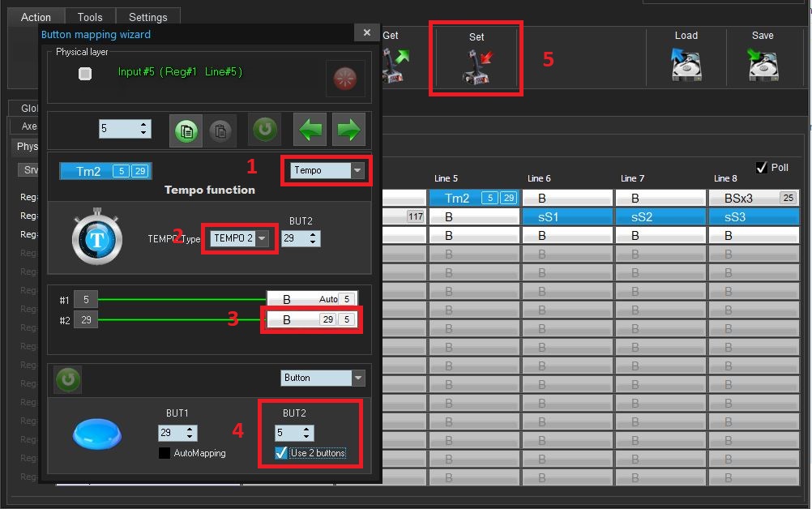Click the Load from disk icon
This screenshot has height=509, width=812.
click(x=686, y=66)
